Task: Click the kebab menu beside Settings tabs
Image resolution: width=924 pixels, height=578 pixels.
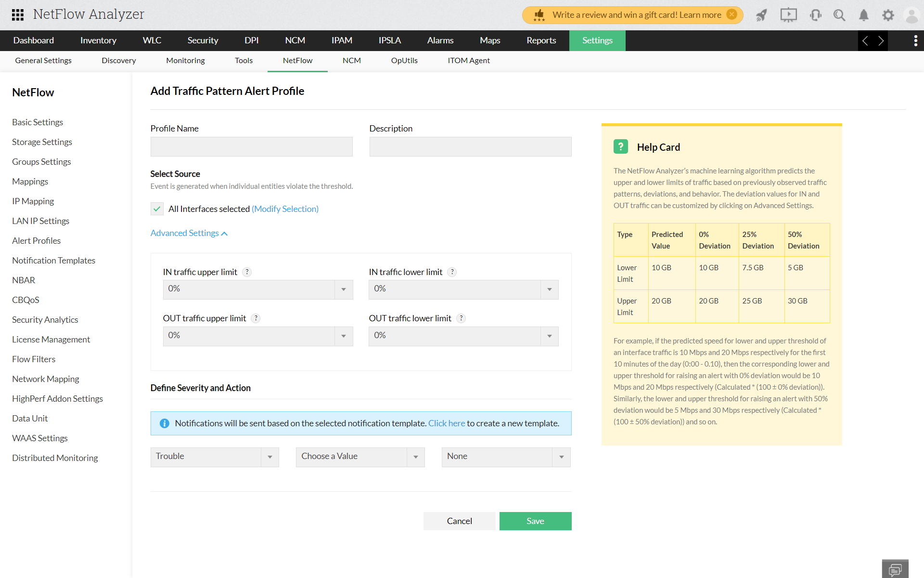Action: pyautogui.click(x=916, y=40)
